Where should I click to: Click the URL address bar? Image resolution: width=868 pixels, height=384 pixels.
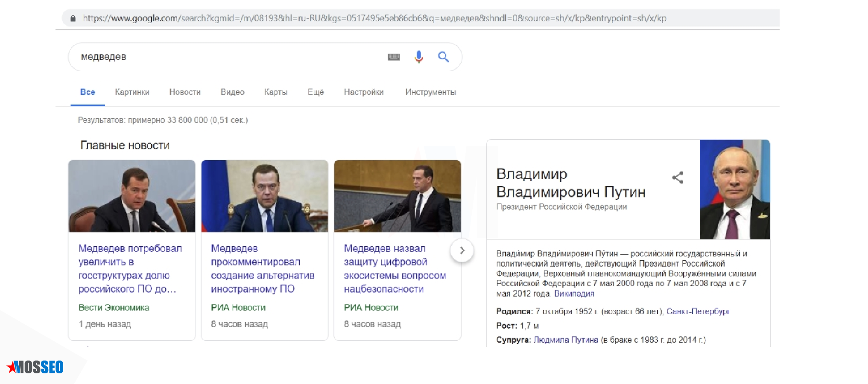pos(421,18)
